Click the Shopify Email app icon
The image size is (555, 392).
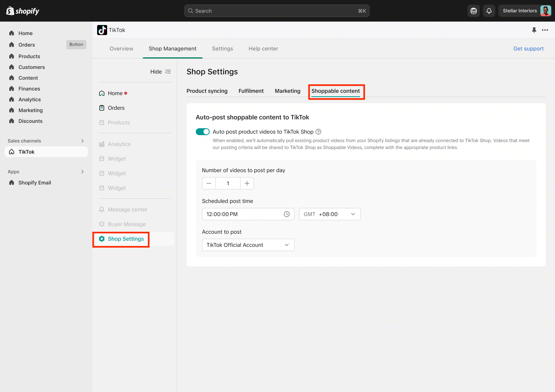[x=12, y=183]
